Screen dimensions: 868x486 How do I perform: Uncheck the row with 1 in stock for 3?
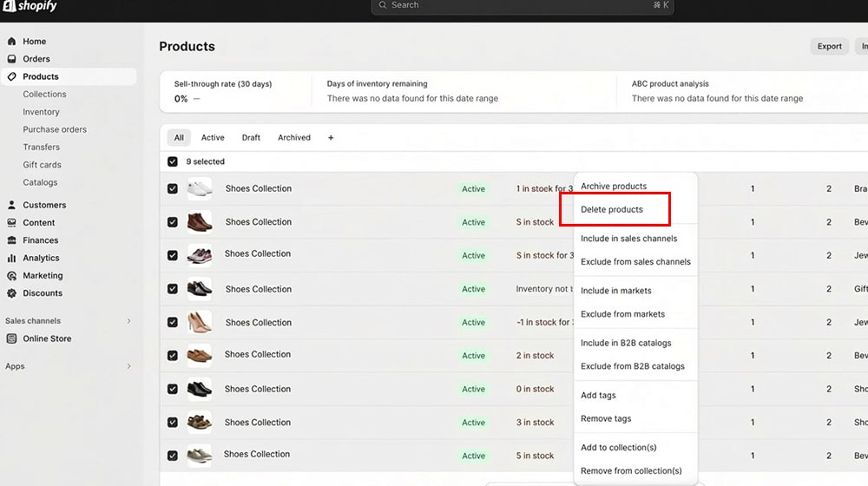pos(173,188)
